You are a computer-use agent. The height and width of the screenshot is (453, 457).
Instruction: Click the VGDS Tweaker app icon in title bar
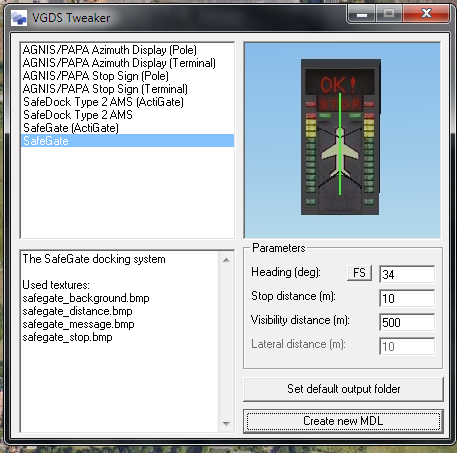point(19,18)
